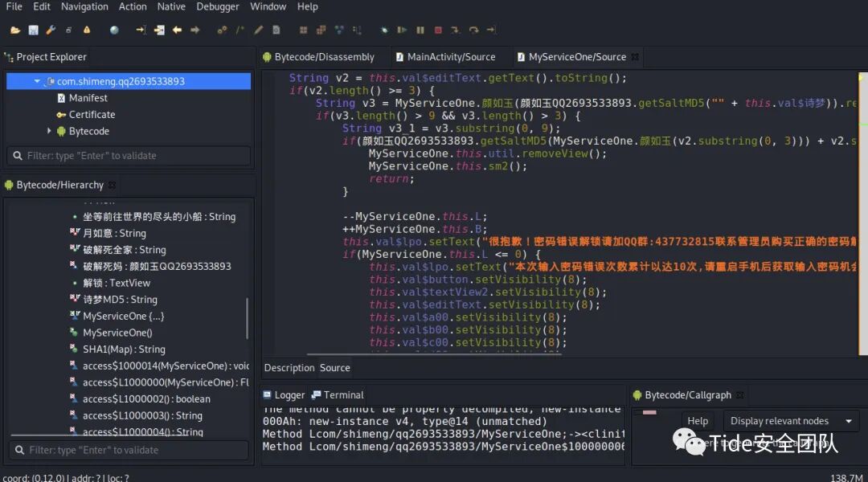Viewport: 868px width, 482px height.
Task: Navigate forward with the right arrow icon
Action: 194,30
